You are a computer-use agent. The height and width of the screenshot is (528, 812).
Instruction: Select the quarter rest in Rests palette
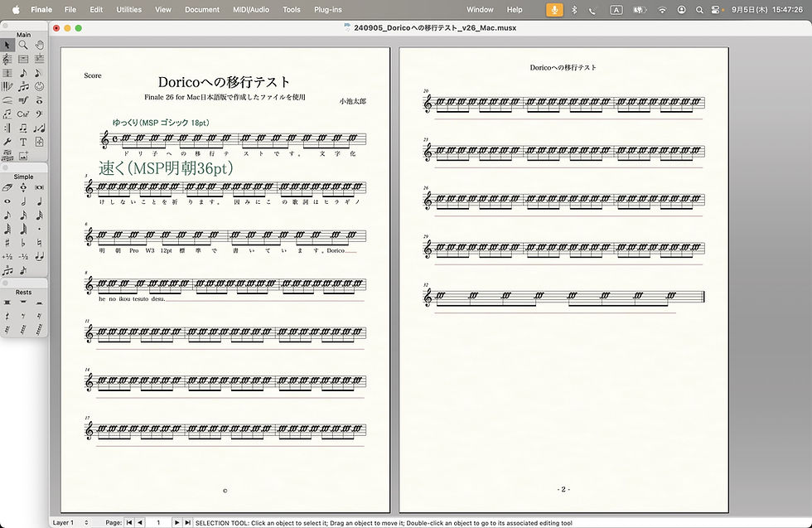tap(7, 316)
